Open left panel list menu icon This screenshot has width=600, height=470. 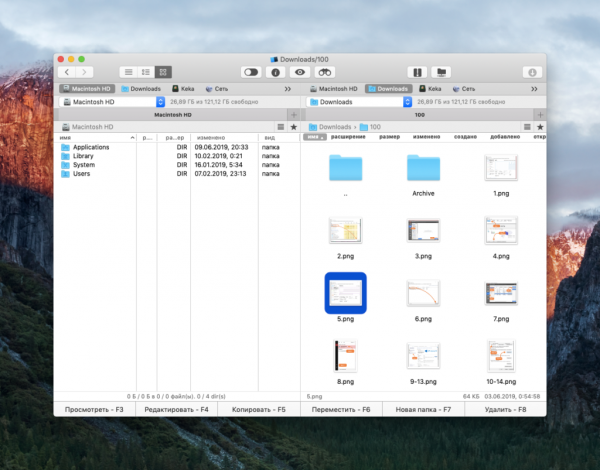pyautogui.click(x=281, y=127)
